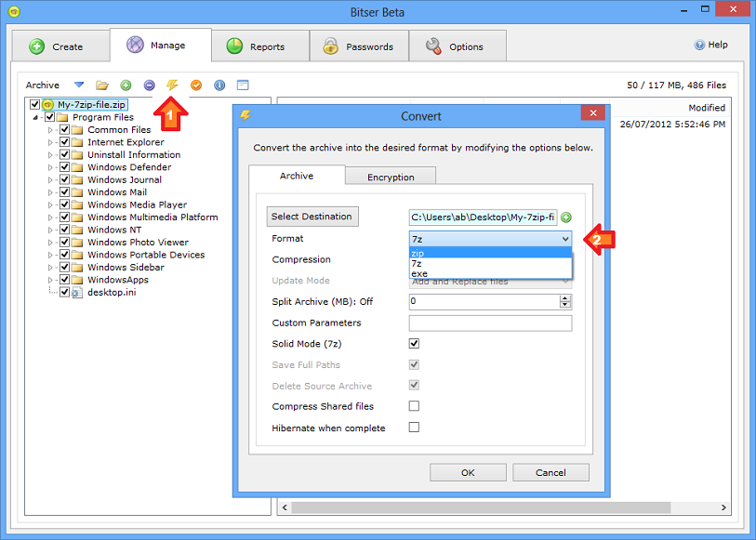Viewport: 756px width, 540px height.
Task: Open archive information via the blue info icon
Action: [219, 85]
